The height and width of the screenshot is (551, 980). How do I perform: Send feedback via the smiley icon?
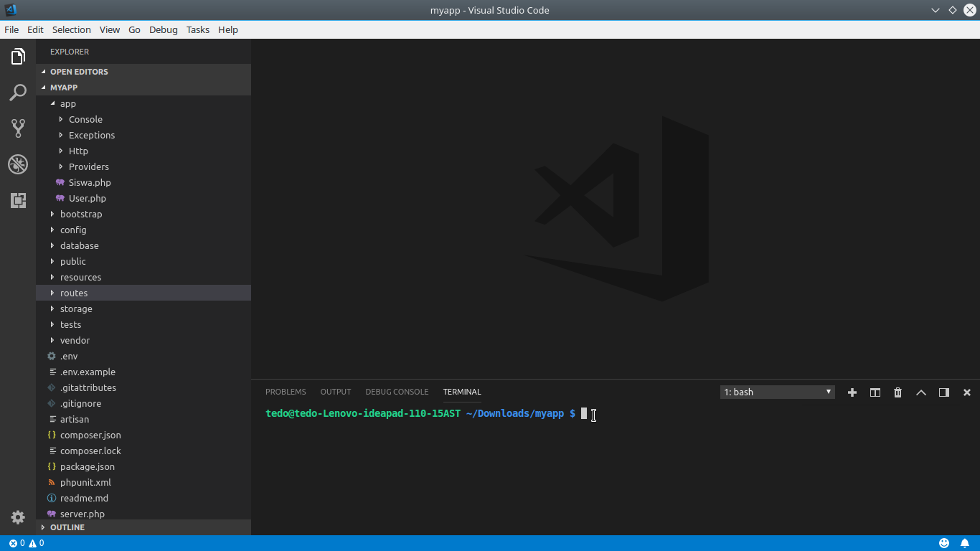(x=944, y=543)
